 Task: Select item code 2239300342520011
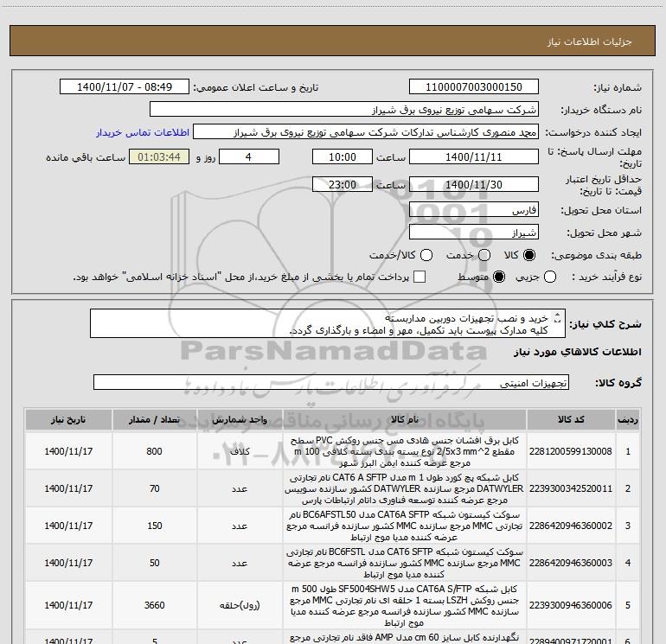(x=571, y=488)
